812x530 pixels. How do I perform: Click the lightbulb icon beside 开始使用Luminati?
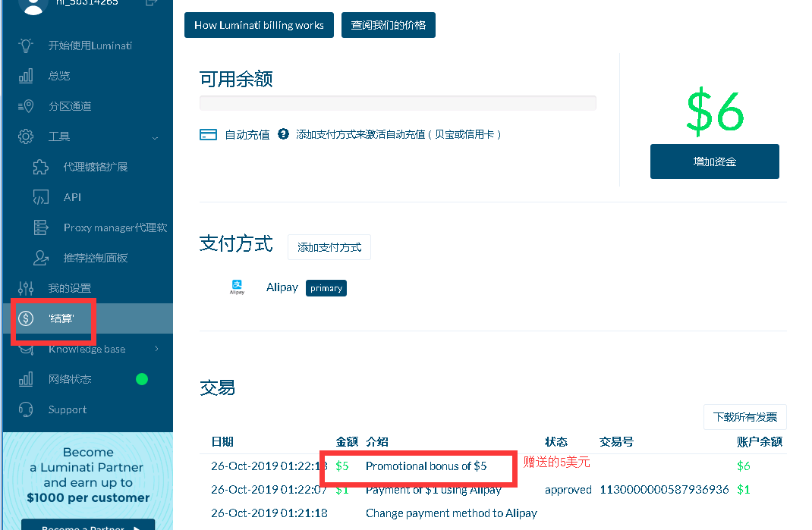26,45
